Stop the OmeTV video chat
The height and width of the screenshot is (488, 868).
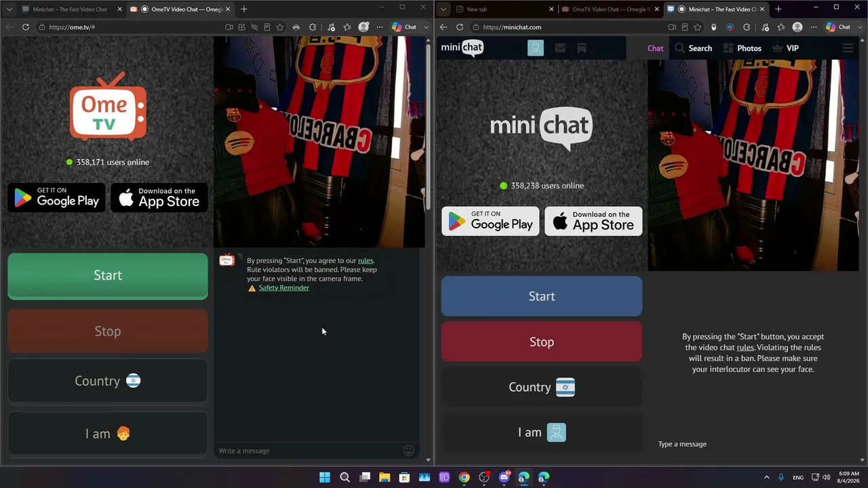[x=108, y=331]
